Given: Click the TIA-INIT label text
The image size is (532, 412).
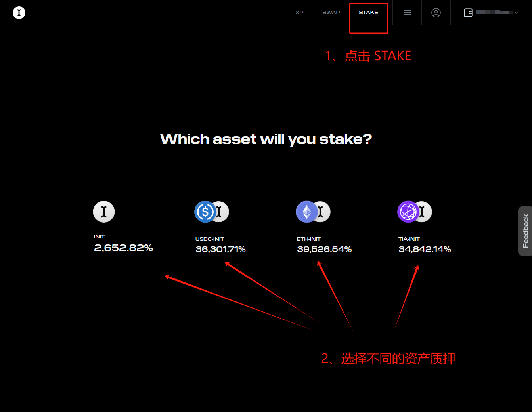Looking at the screenshot, I should [409, 239].
